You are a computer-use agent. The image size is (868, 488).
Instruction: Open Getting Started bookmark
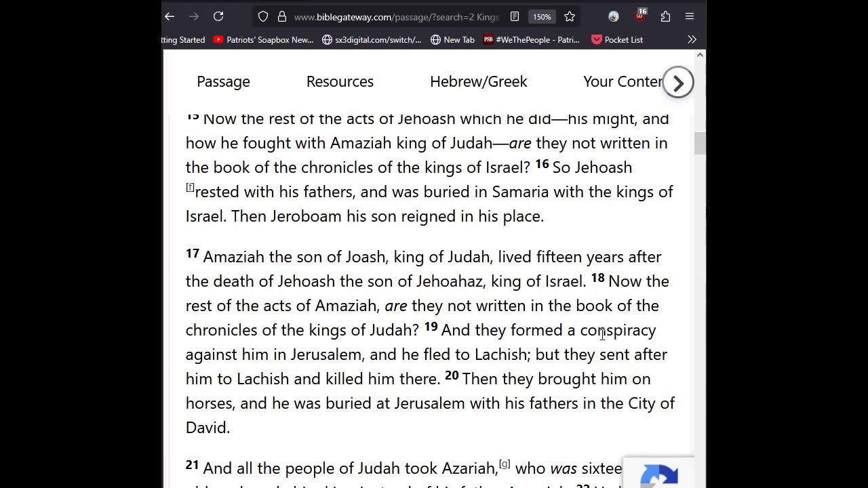[x=184, y=40]
